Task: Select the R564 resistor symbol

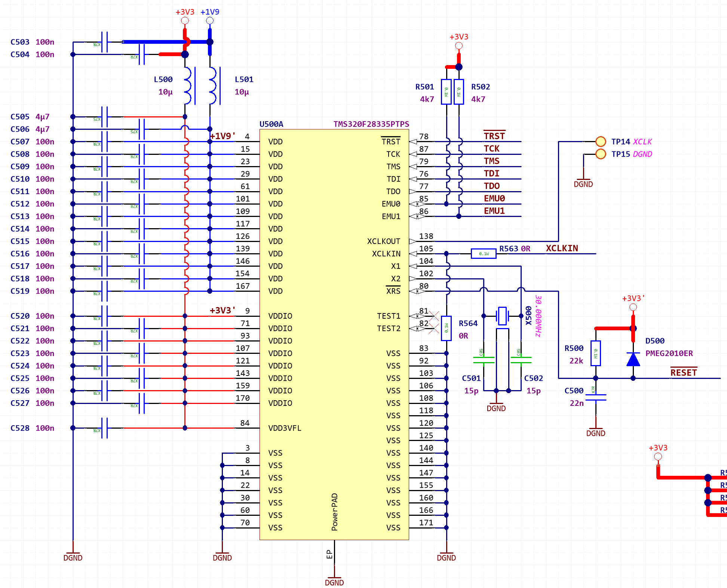Action: pos(446,328)
